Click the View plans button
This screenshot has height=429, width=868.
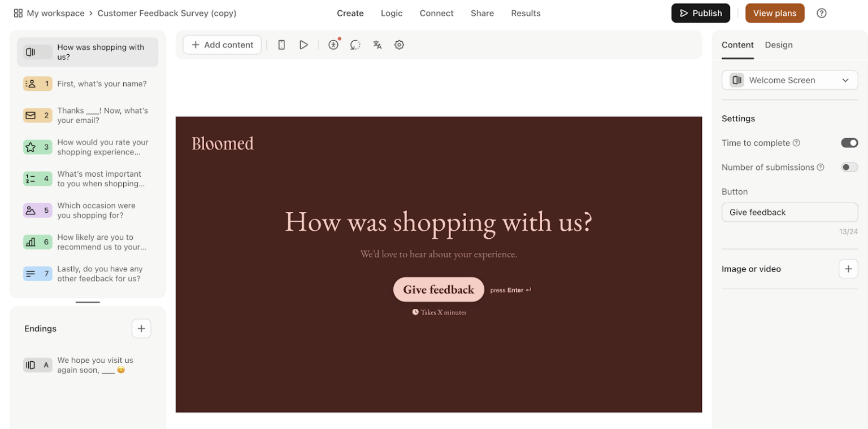774,12
